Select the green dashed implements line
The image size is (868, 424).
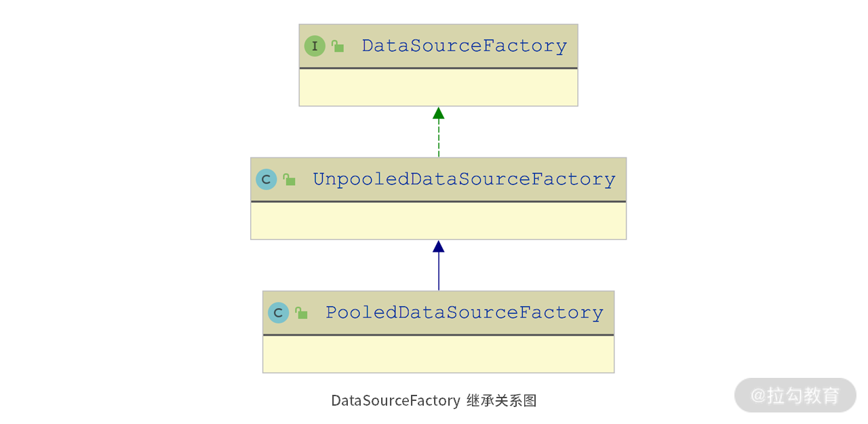pyautogui.click(x=439, y=139)
